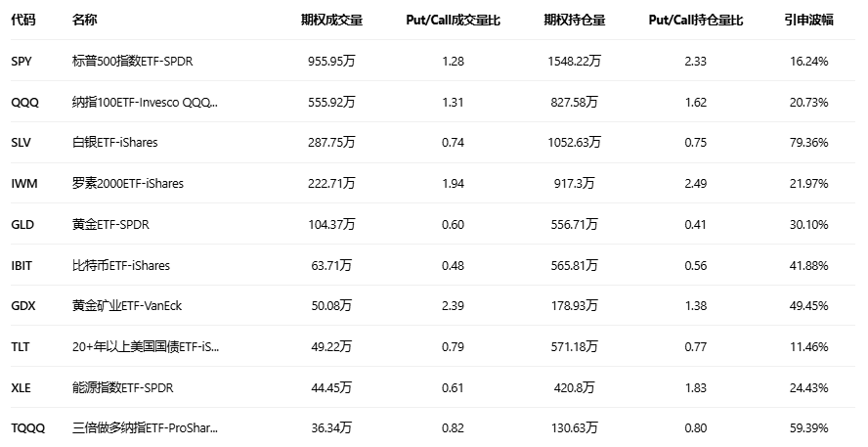Open 黄金ETF-SPDR fund name
The width and height of the screenshot is (868, 447).
(110, 224)
